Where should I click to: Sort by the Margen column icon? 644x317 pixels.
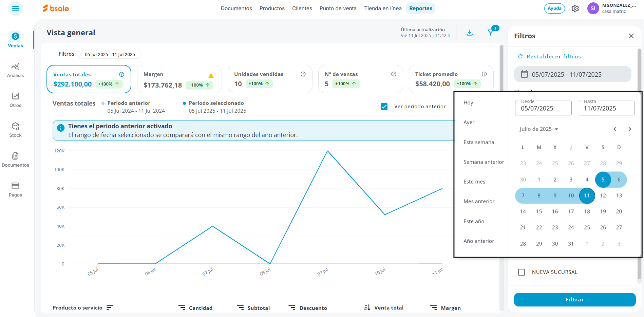[x=433, y=307]
